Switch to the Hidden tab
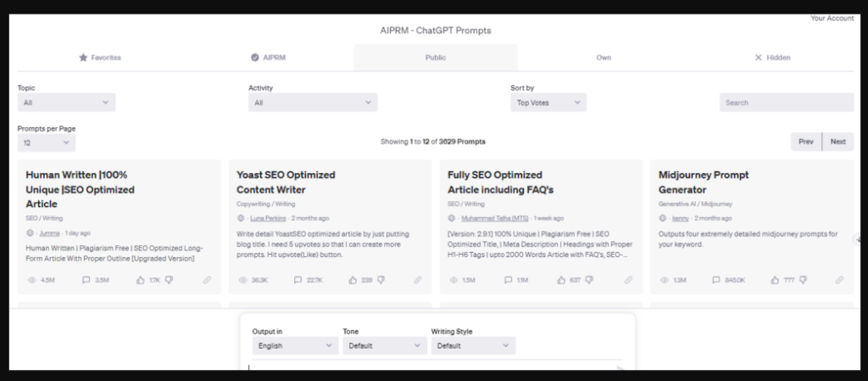Viewport: 868px width, 381px height. (x=772, y=58)
